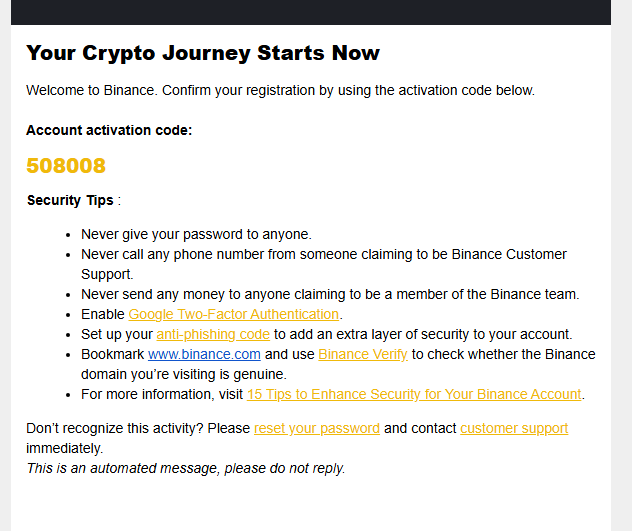Click the Don't recognize this activity text
This screenshot has width=632, height=531.
[x=138, y=428]
